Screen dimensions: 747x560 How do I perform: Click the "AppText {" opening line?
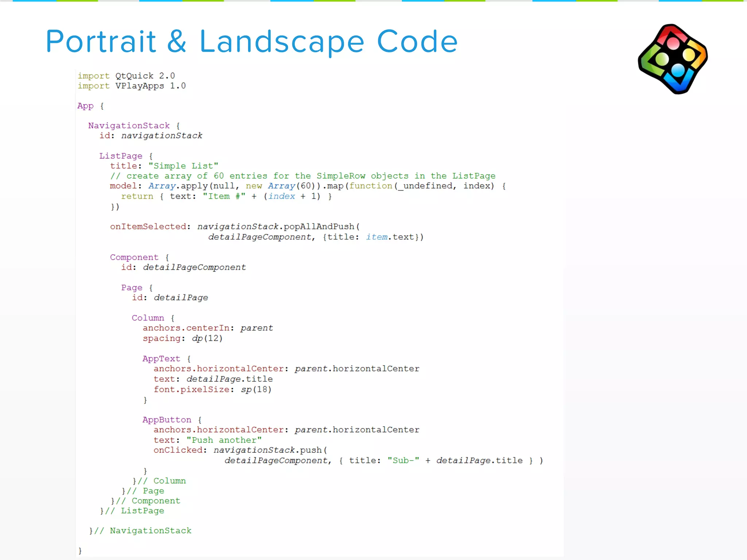pyautogui.click(x=167, y=359)
